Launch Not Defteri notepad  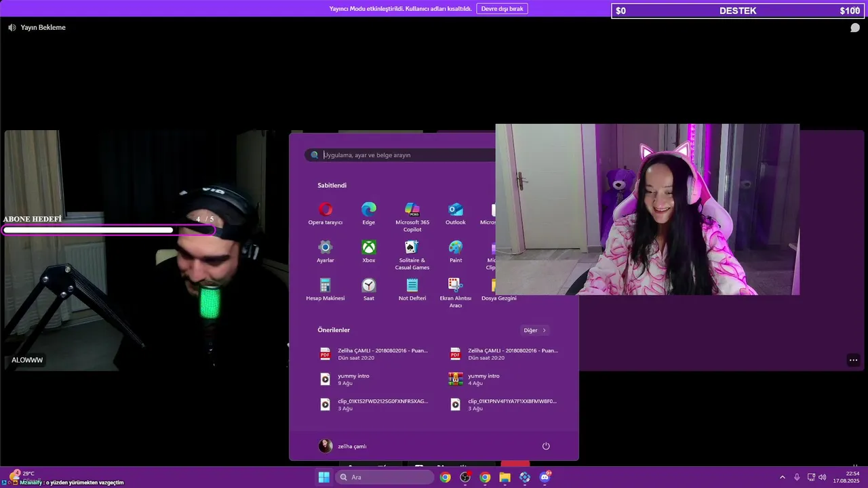(412, 289)
